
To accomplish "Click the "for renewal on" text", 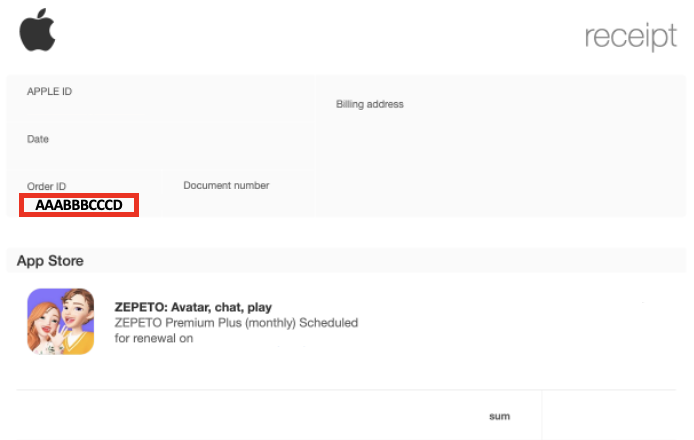I will point(153,338).
